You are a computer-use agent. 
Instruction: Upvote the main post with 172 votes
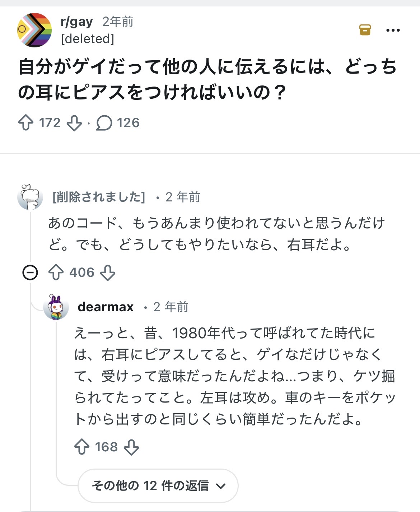pyautogui.click(x=26, y=123)
